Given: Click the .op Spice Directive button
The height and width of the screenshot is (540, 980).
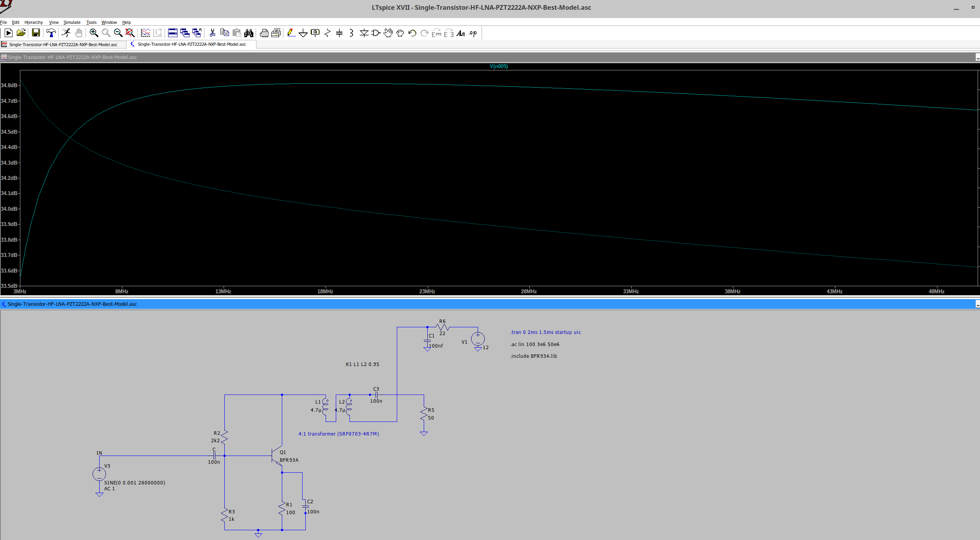Looking at the screenshot, I should [x=472, y=34].
